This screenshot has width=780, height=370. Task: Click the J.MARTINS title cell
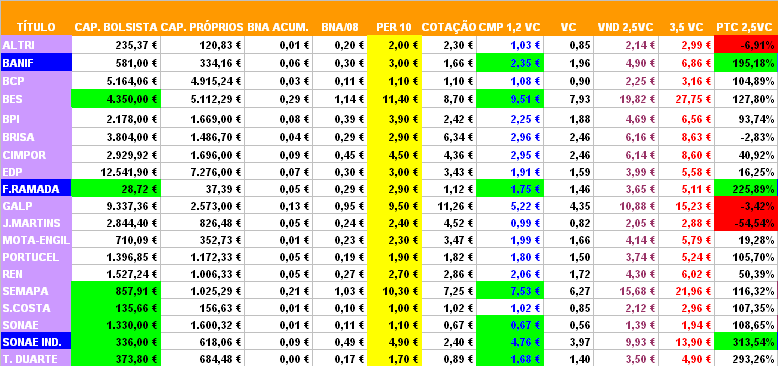pos(36,223)
